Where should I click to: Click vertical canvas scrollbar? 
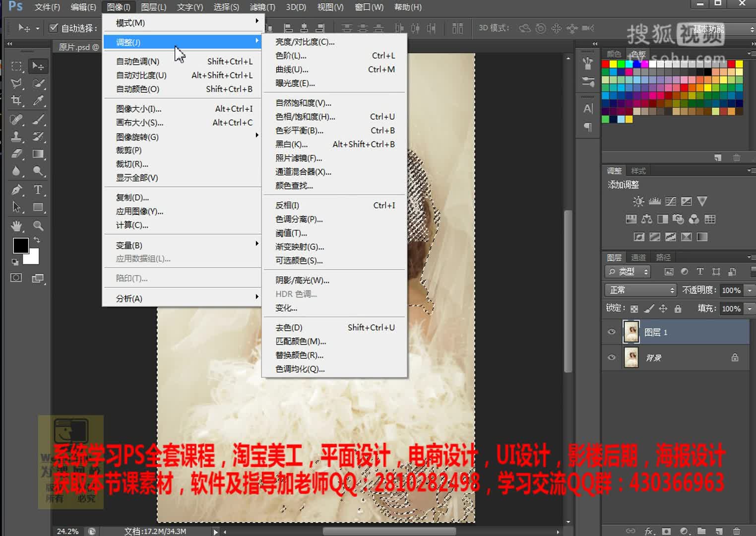click(x=568, y=291)
